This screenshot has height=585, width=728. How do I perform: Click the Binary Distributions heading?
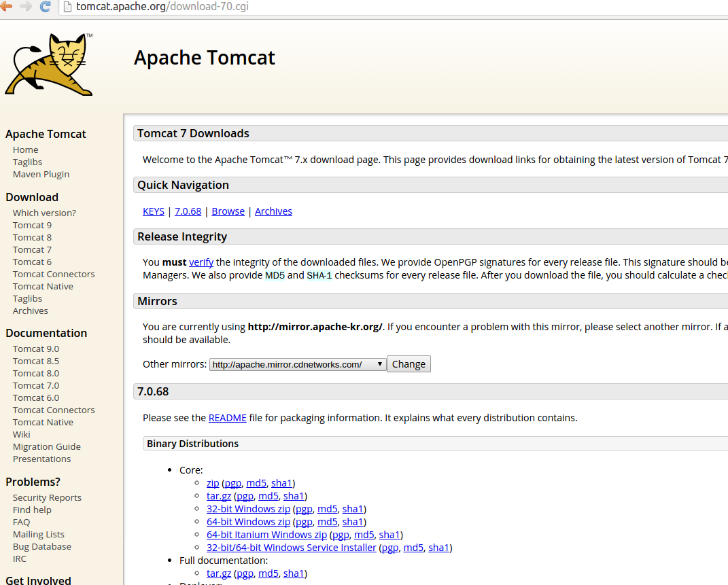pyautogui.click(x=192, y=444)
